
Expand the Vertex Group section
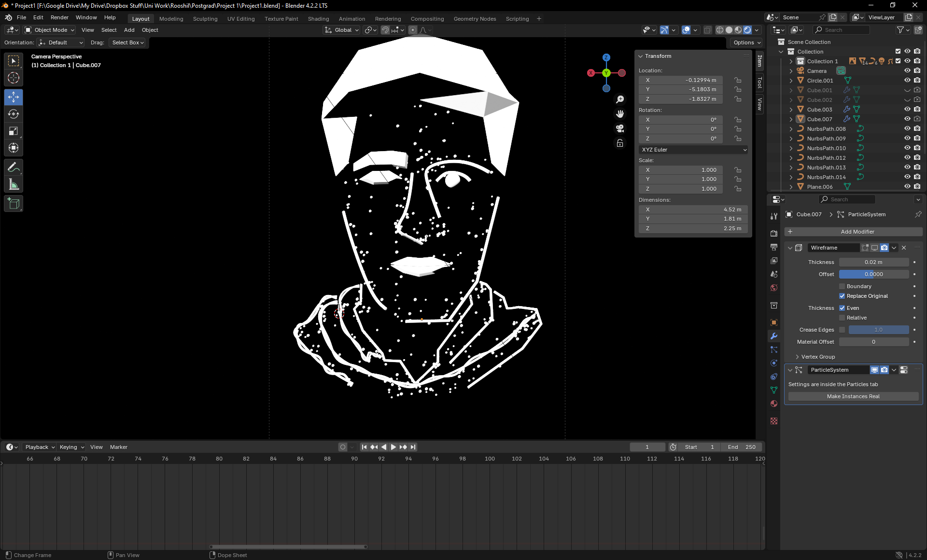(x=818, y=357)
